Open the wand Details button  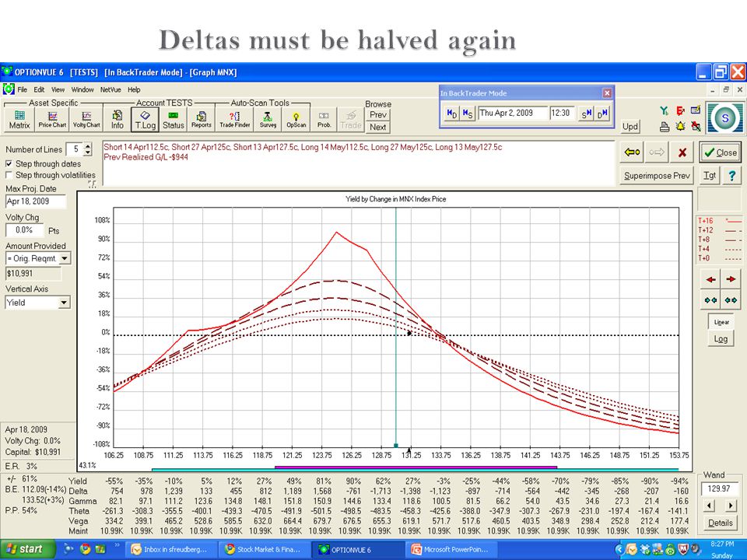tap(721, 523)
